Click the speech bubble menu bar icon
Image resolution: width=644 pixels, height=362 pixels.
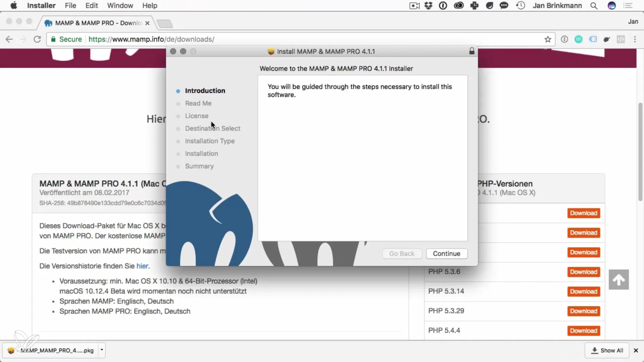(x=504, y=5)
